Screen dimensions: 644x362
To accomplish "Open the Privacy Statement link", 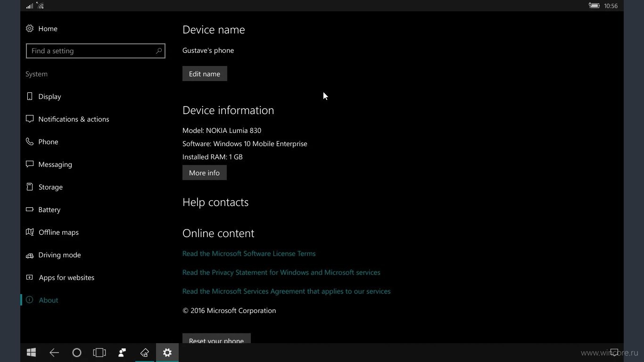I will tap(281, 272).
